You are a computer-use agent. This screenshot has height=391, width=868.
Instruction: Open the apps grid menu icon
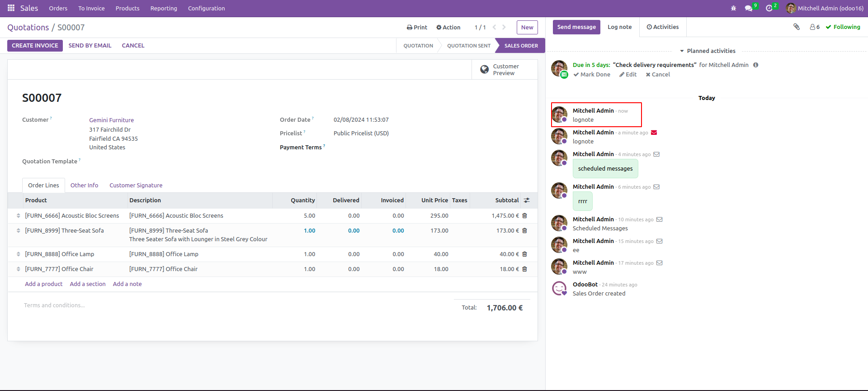(x=11, y=8)
